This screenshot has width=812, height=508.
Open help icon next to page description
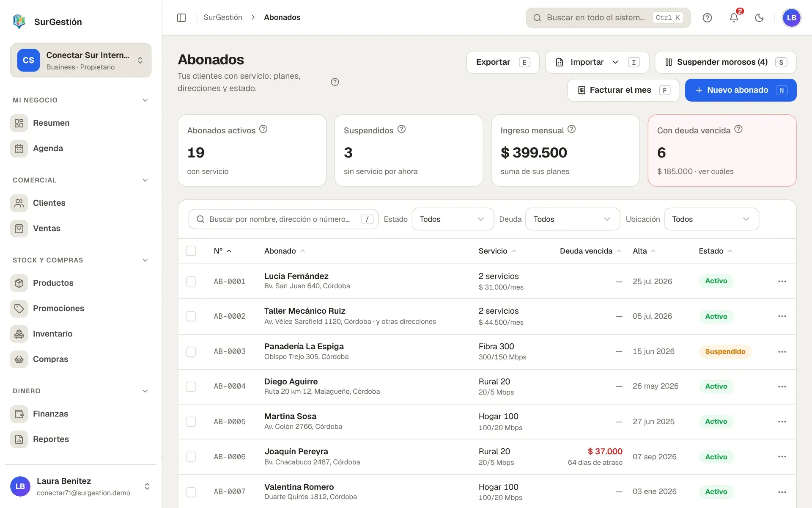335,82
